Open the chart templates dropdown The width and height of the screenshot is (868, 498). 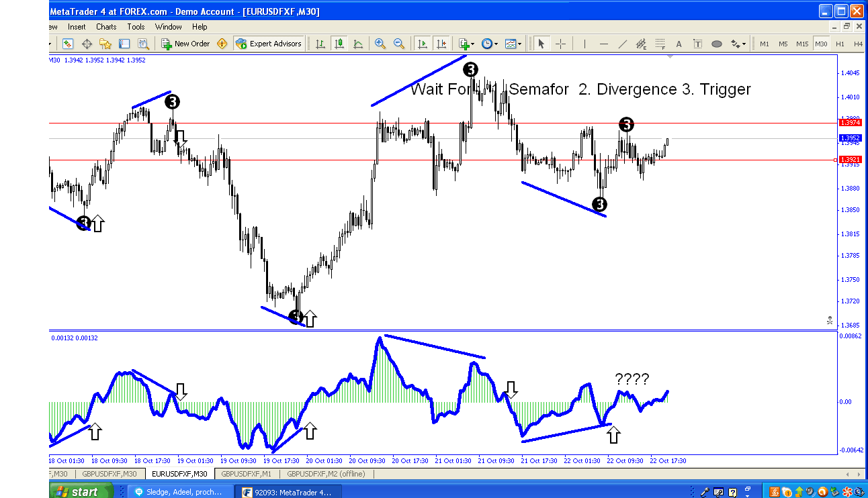click(x=519, y=43)
